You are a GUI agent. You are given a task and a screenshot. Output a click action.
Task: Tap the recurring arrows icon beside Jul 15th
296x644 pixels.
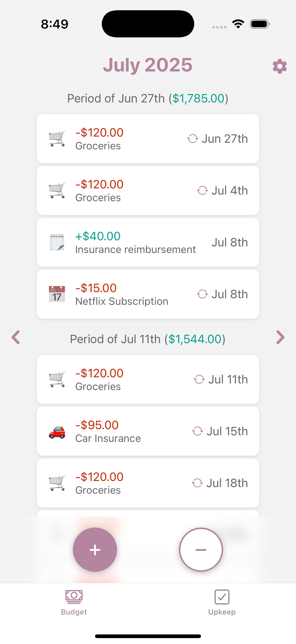coord(197,431)
